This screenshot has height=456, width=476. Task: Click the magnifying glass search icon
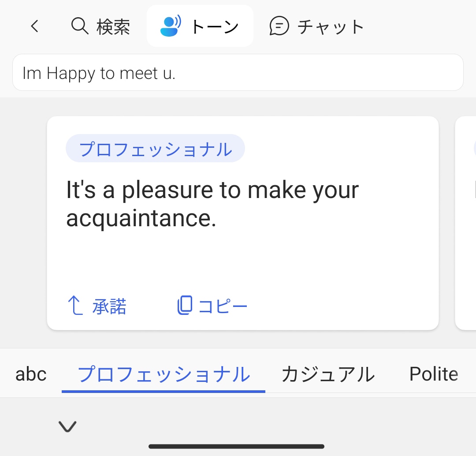[x=80, y=26]
